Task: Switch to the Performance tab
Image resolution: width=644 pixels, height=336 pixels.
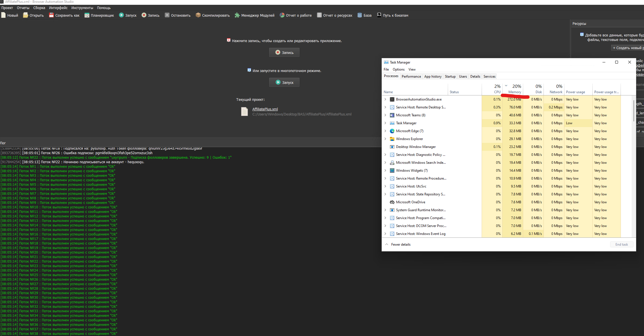Action: coord(411,77)
